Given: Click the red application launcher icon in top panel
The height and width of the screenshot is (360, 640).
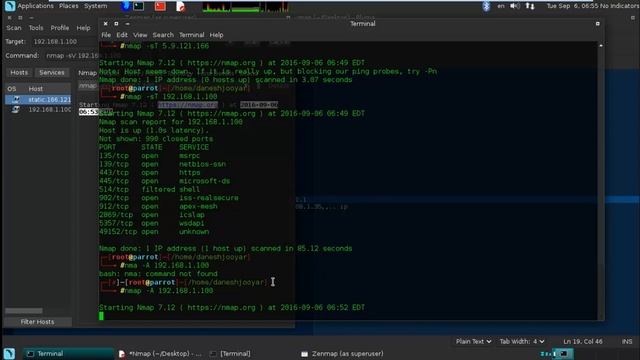Looking at the screenshot, I should click(x=160, y=6).
